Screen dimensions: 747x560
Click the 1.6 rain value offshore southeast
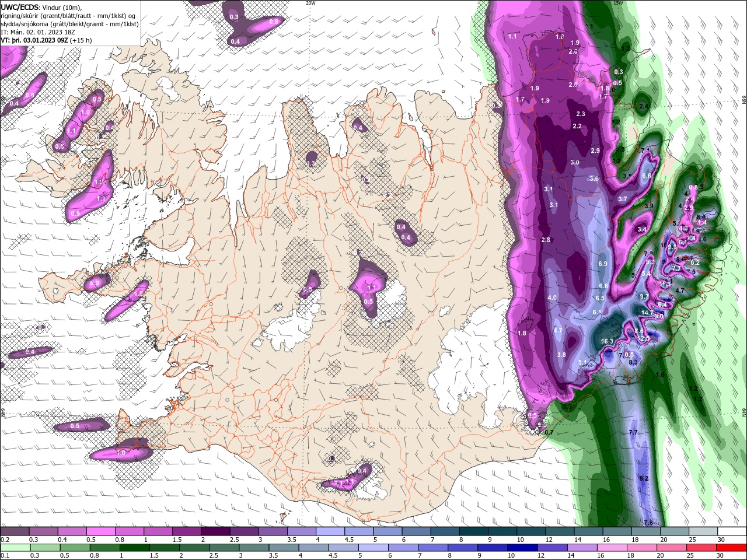[x=660, y=374]
